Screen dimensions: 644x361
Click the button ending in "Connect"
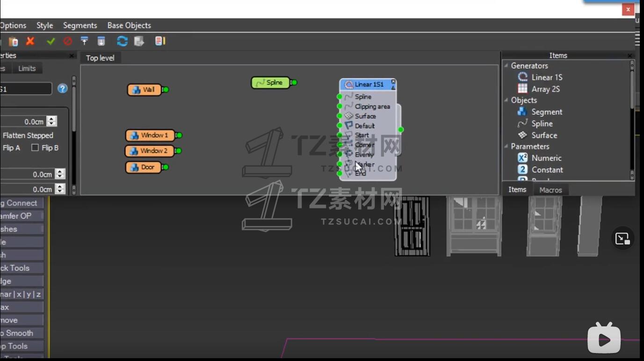click(x=22, y=203)
